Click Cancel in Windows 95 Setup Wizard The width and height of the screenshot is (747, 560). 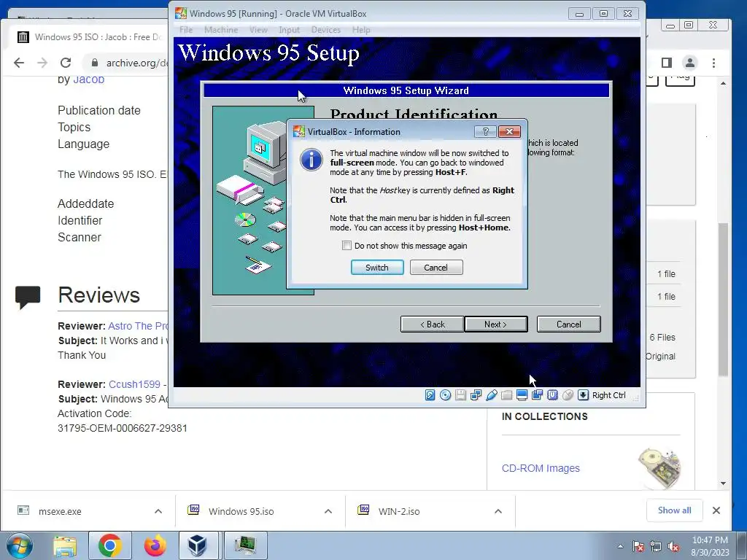(569, 324)
